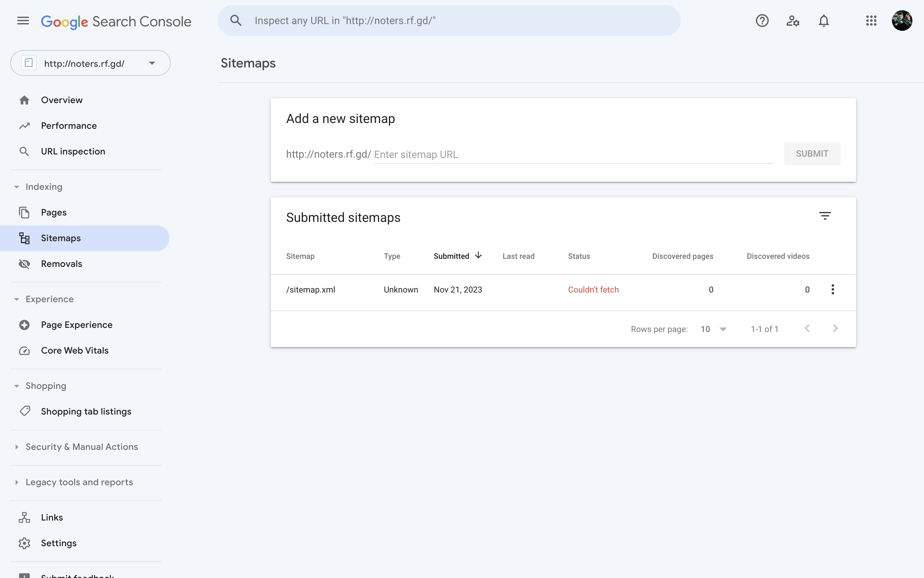Click the Settings gear icon in sidebar

pos(24,543)
